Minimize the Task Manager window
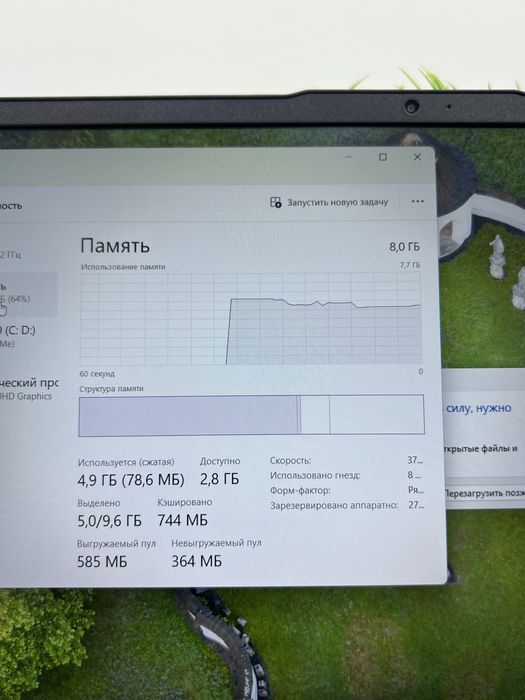525x700 pixels. pos(349,157)
